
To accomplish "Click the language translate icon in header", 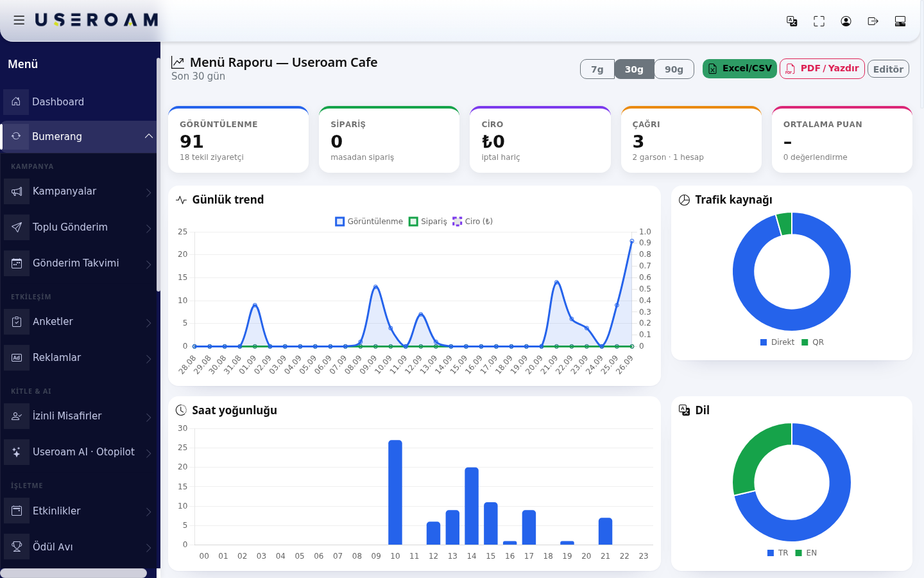I will (792, 21).
